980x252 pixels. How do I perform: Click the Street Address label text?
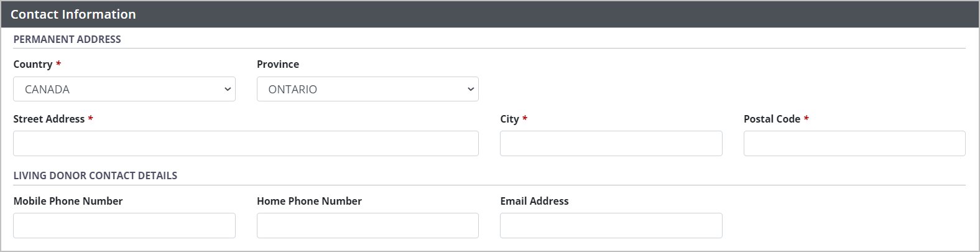click(49, 119)
